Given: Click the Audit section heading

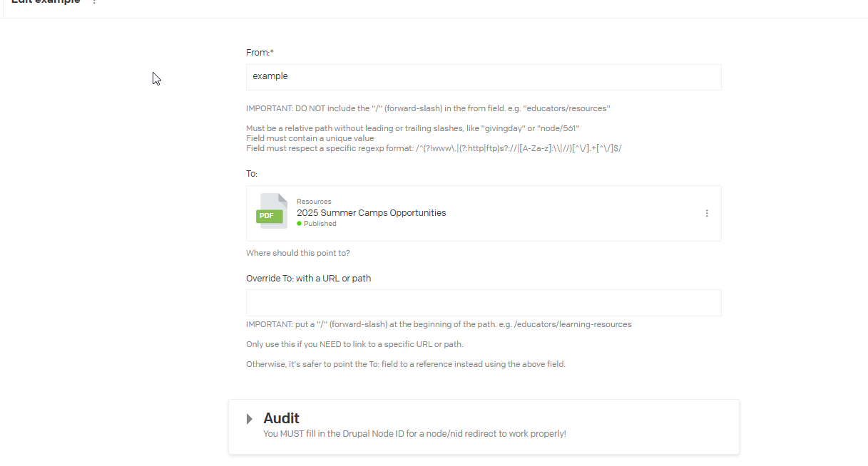Looking at the screenshot, I should tap(281, 418).
